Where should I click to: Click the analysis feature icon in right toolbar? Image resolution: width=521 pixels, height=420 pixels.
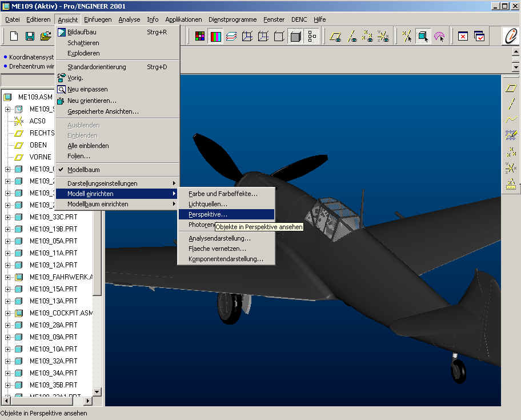511,184
